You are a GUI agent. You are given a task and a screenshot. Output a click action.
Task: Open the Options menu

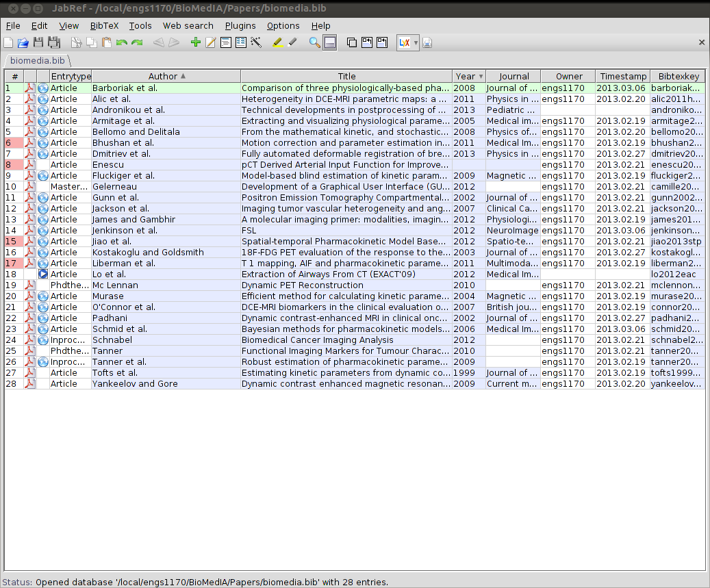click(x=283, y=26)
